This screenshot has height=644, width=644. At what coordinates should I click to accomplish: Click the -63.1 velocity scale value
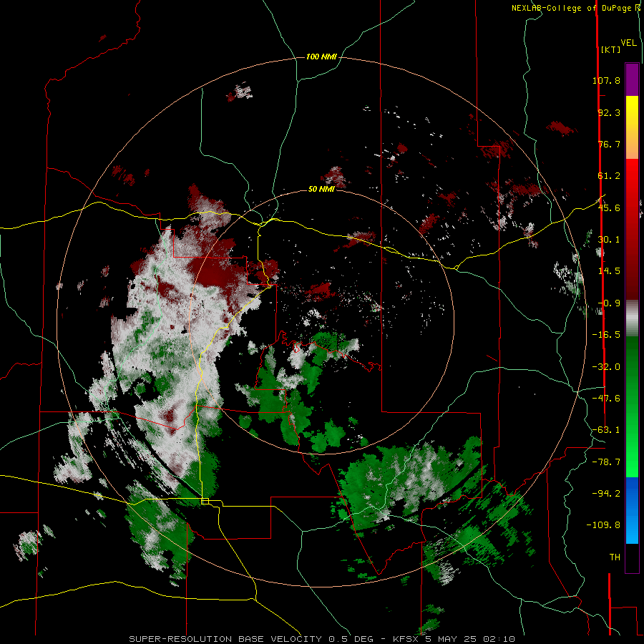pos(606,430)
